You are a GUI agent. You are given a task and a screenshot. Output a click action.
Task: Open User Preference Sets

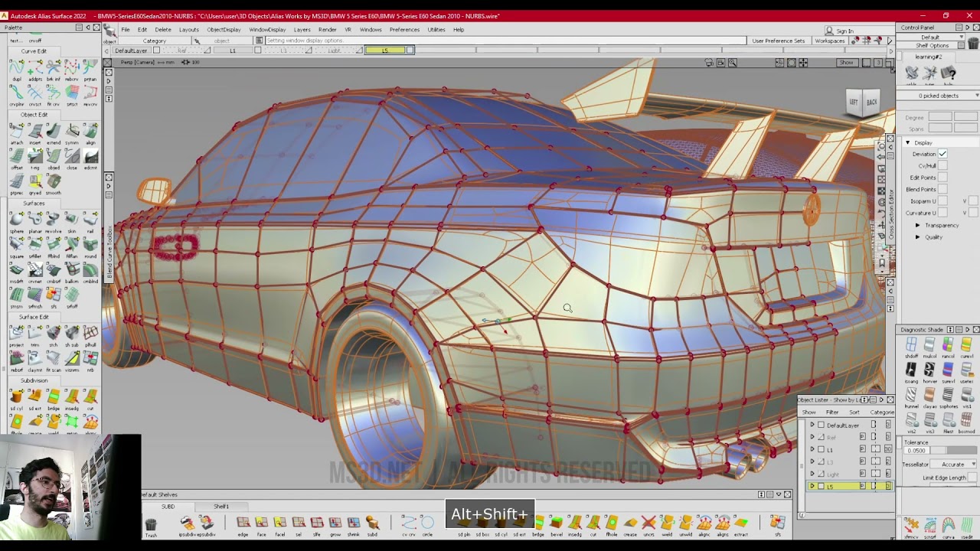click(778, 41)
